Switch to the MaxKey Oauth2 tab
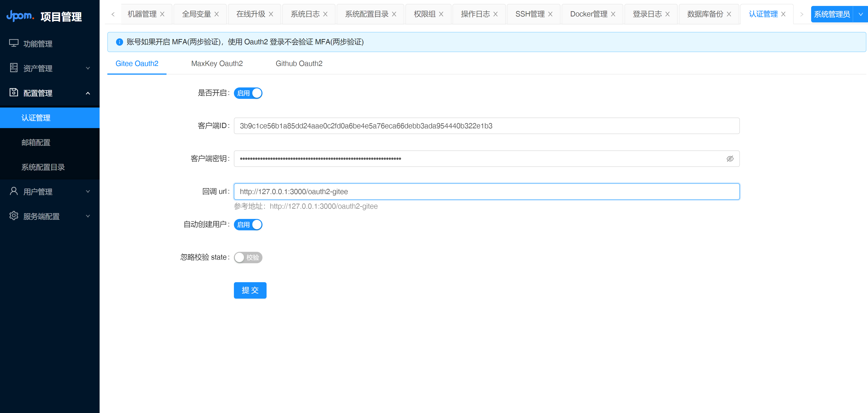This screenshot has width=868, height=413. 217,63
